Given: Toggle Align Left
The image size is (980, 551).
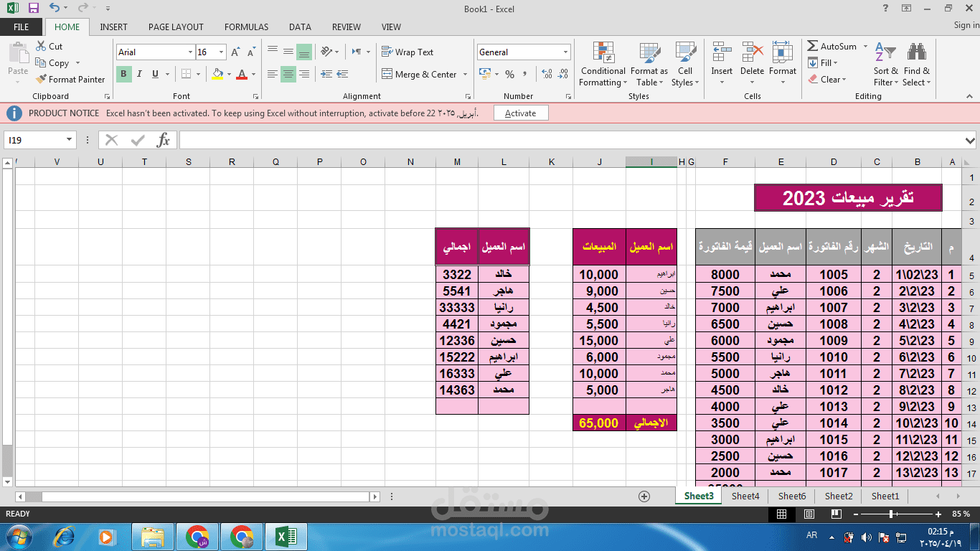Looking at the screenshot, I should pyautogui.click(x=273, y=74).
